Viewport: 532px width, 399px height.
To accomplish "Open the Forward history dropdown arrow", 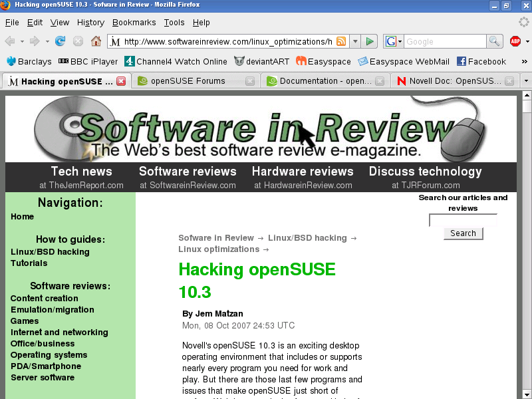I will 47,41.
